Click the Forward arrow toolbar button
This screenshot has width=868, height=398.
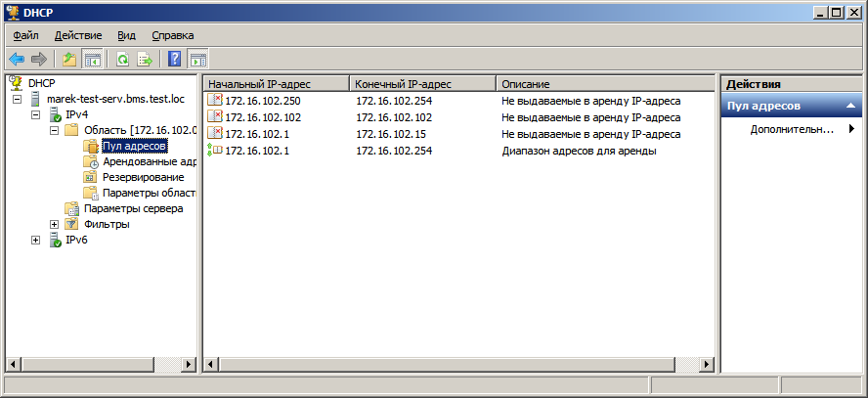pos(39,59)
